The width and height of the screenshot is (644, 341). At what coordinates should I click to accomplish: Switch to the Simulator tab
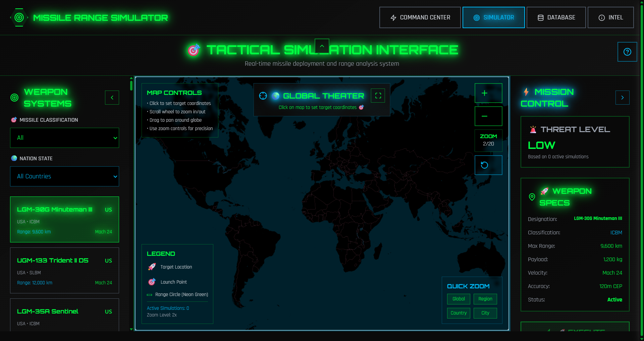click(x=493, y=17)
